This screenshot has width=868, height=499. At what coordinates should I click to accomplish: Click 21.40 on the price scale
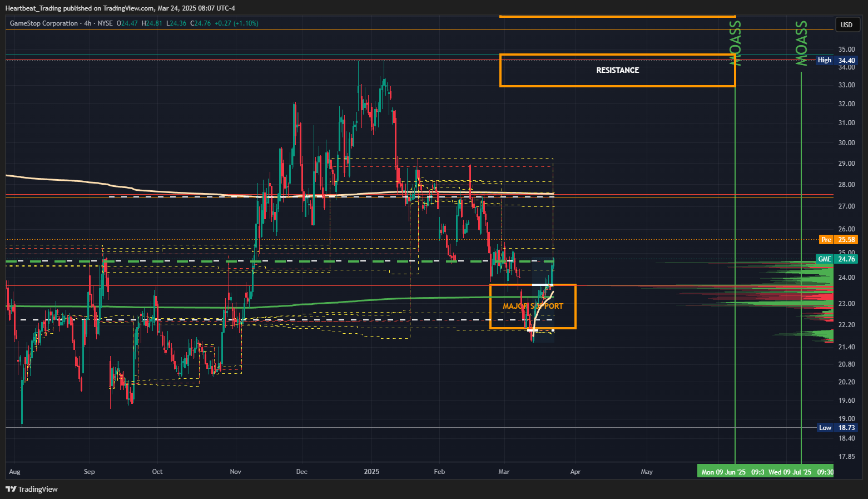847,347
